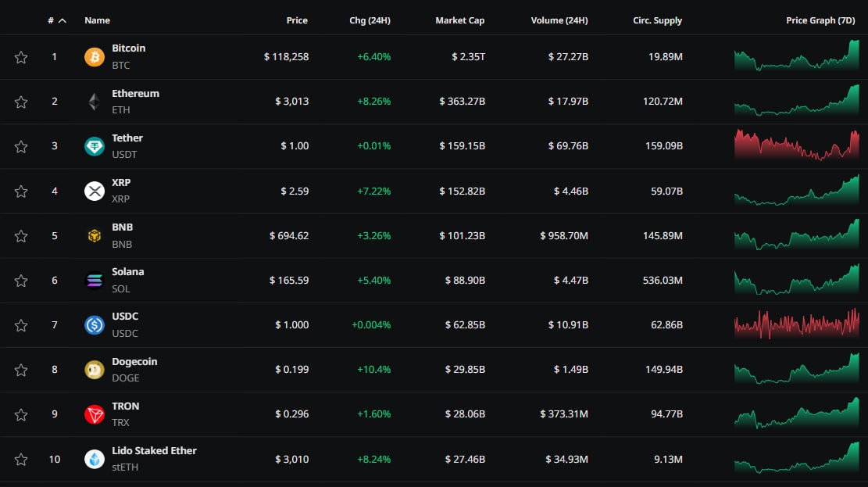Image resolution: width=868 pixels, height=487 pixels.
Task: Click the stETH ticker symbol
Action: 125,467
